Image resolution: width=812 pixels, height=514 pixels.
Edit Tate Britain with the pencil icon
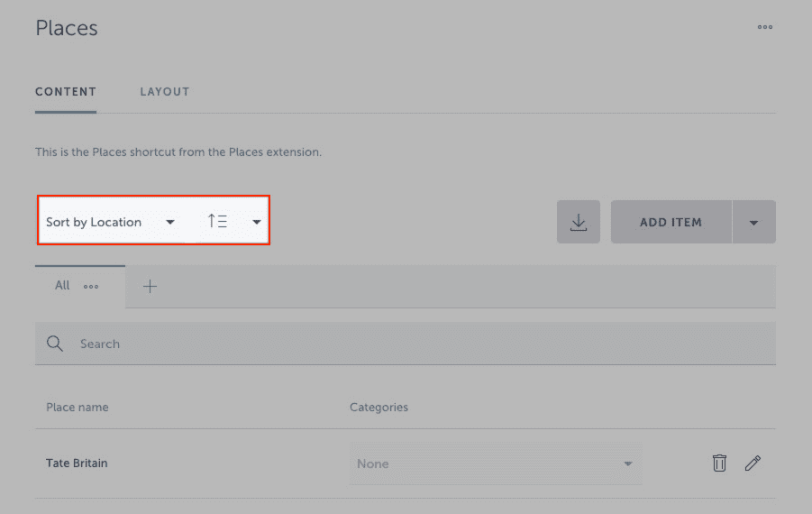pyautogui.click(x=753, y=464)
